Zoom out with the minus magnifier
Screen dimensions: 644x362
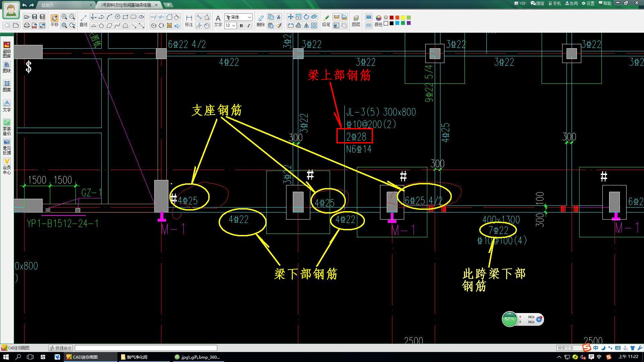click(x=72, y=17)
